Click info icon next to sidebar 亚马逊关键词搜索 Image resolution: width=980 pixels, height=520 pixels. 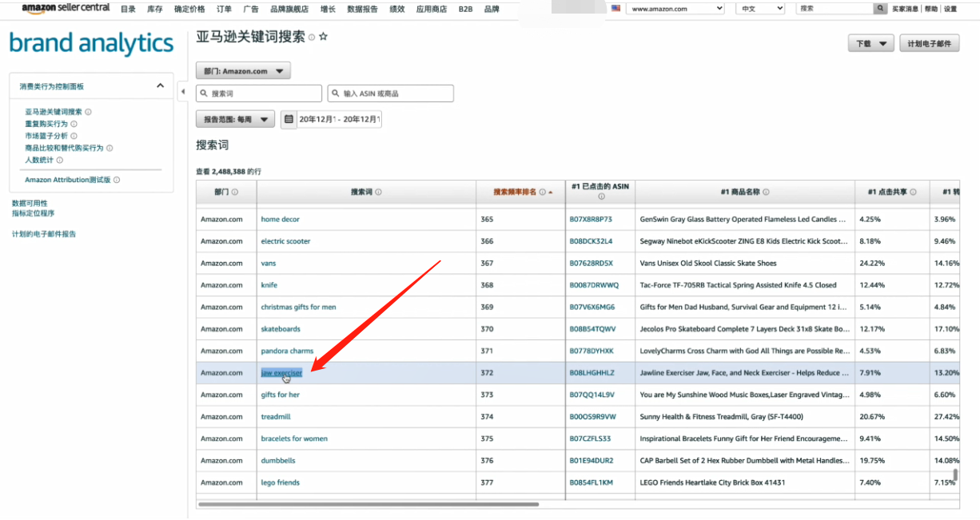tap(88, 112)
